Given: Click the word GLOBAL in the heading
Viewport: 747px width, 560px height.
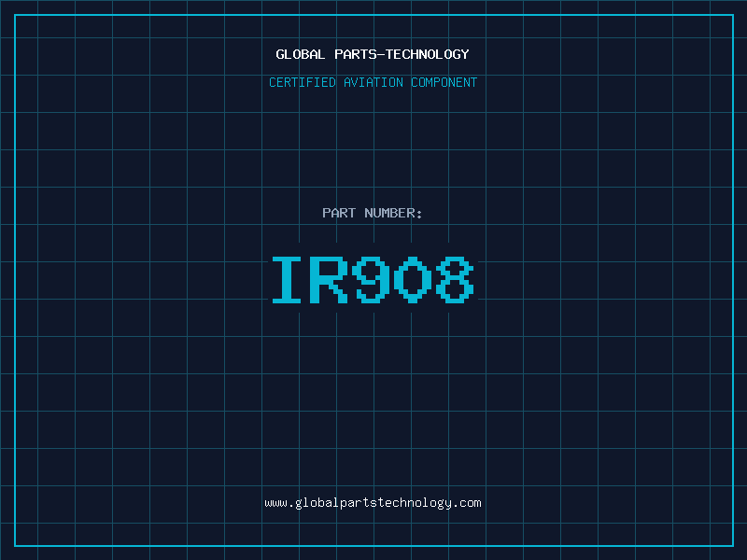Looking at the screenshot, I should coord(301,54).
